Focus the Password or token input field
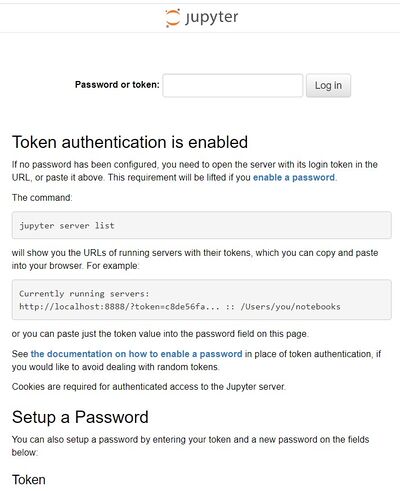 233,86
